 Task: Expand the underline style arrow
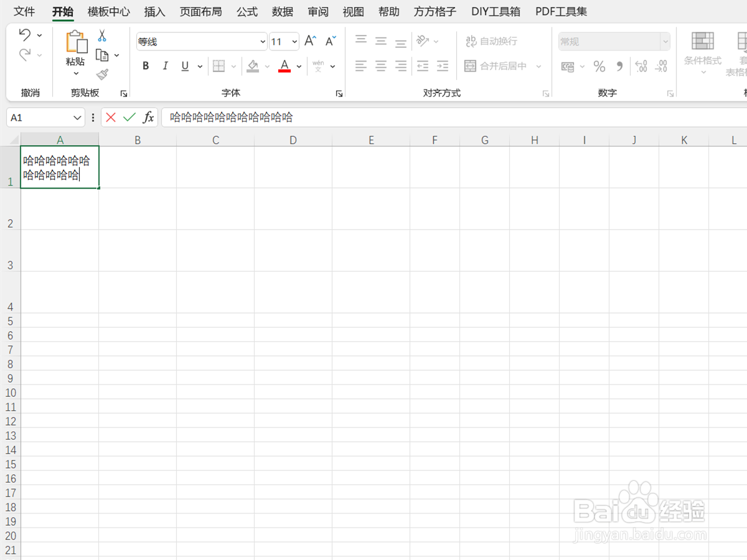click(x=200, y=66)
